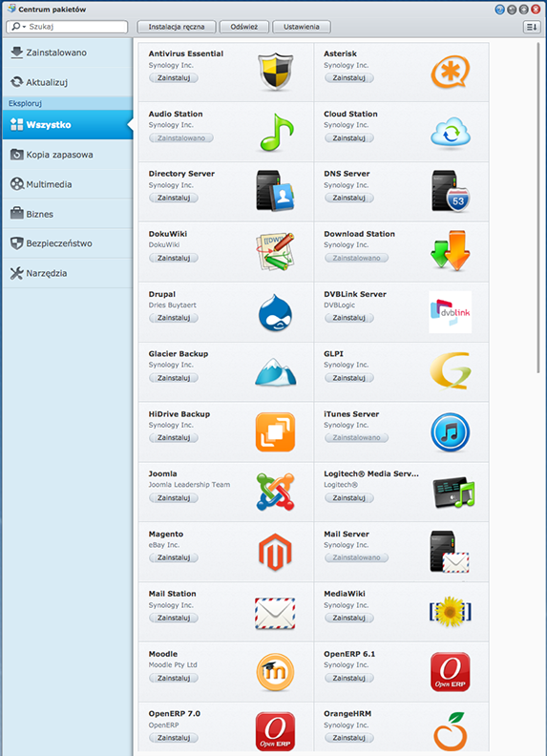Open the Download Station arrows icon
The image size is (547, 756).
[450, 250]
